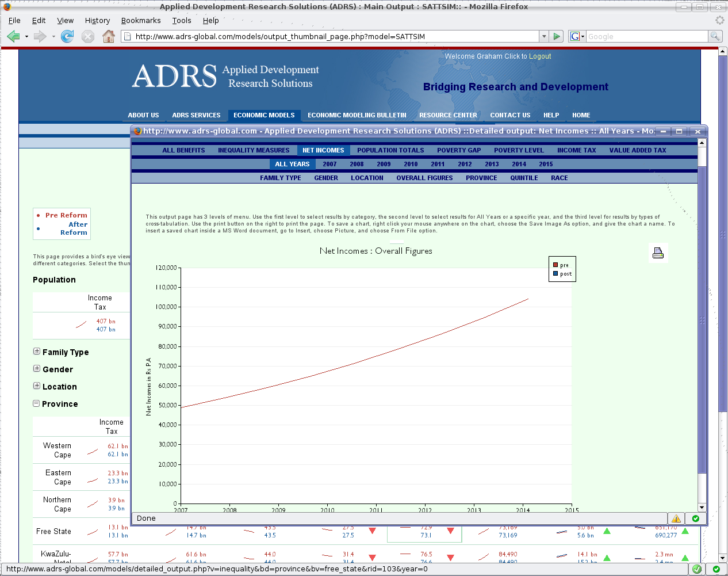Open the Economic Modeling Bulletin link
This screenshot has height=576, width=728.
pos(357,115)
